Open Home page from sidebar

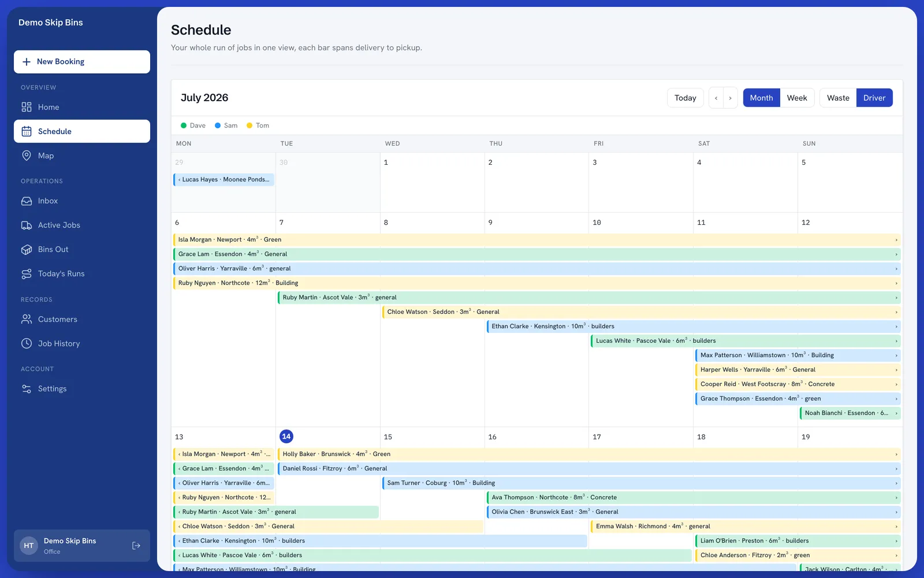click(x=82, y=107)
